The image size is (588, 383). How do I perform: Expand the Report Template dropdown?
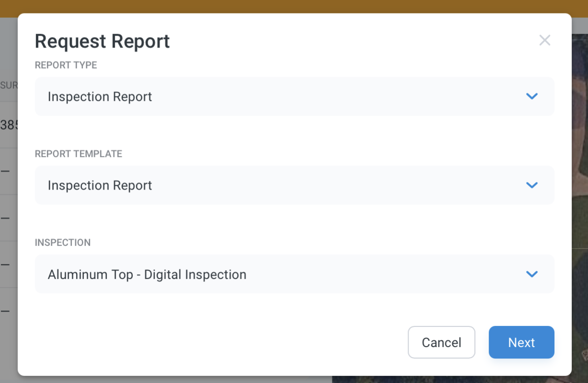click(294, 185)
